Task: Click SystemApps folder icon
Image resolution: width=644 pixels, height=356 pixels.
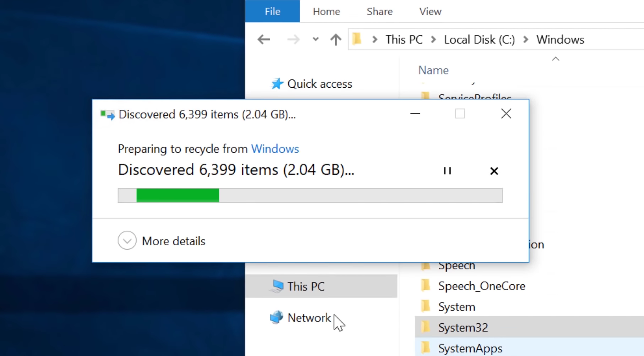Action: (425, 347)
